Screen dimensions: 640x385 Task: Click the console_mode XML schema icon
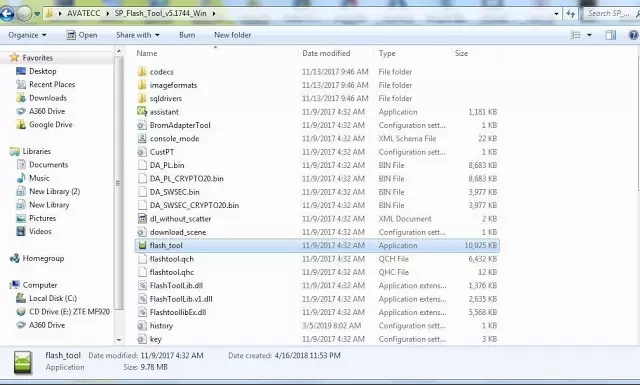pos(142,138)
